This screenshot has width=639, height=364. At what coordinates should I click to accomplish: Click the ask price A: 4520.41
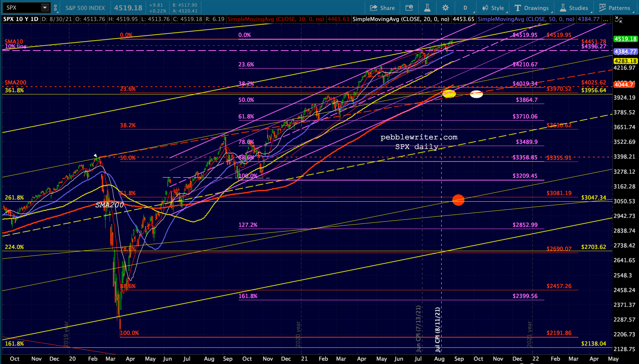(185, 11)
